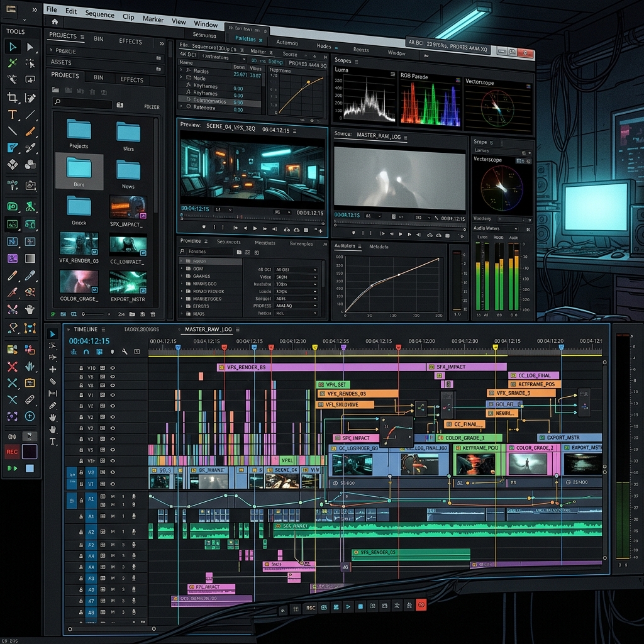The height and width of the screenshot is (644, 644).
Task: Click the Home icon below the menu bar
Action: (x=55, y=21)
